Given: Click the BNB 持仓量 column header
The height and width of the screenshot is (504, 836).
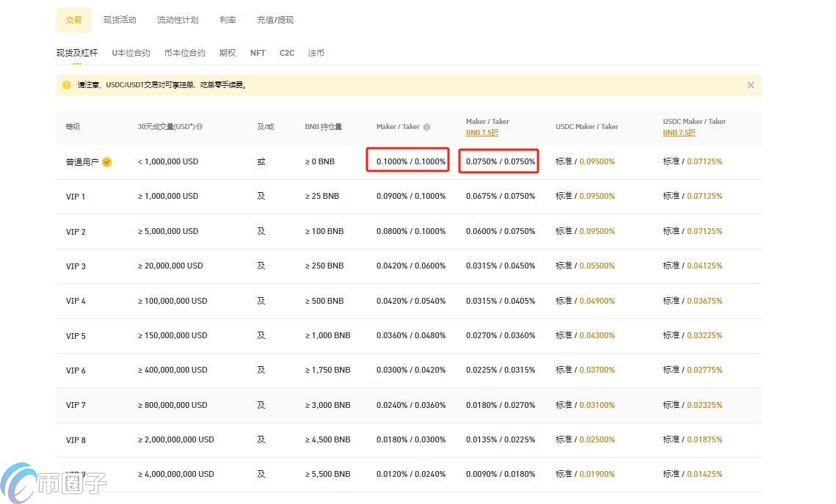Looking at the screenshot, I should (323, 127).
